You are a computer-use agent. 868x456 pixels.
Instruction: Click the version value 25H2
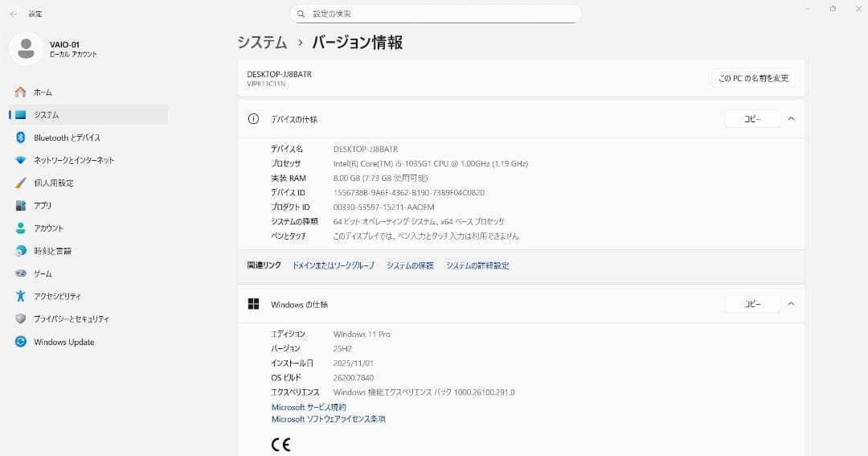tap(342, 349)
